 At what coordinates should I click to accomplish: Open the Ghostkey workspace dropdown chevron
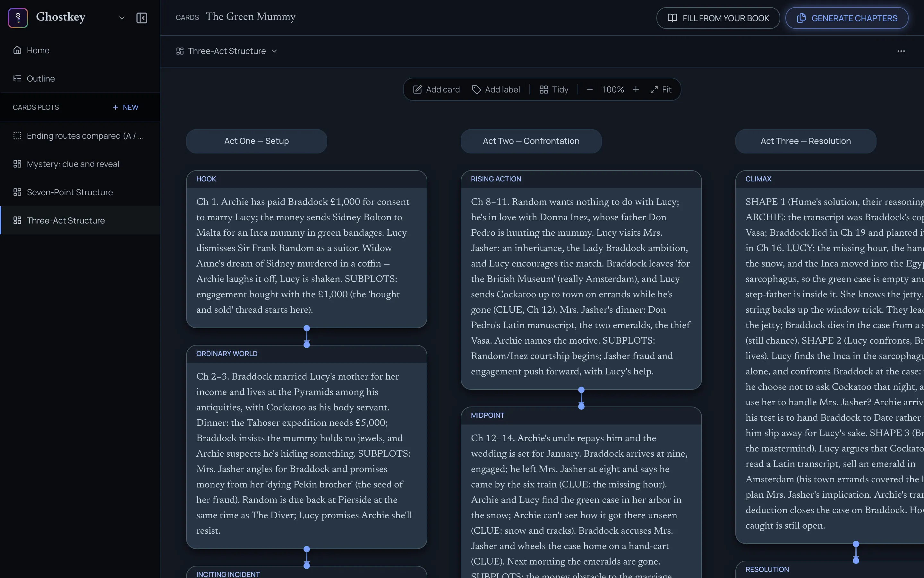[x=122, y=18]
